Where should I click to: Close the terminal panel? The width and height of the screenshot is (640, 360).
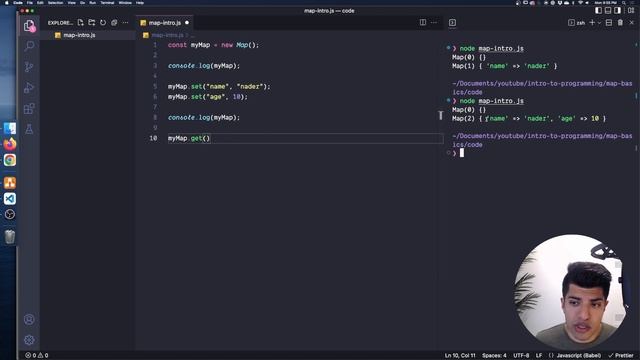[x=631, y=22]
